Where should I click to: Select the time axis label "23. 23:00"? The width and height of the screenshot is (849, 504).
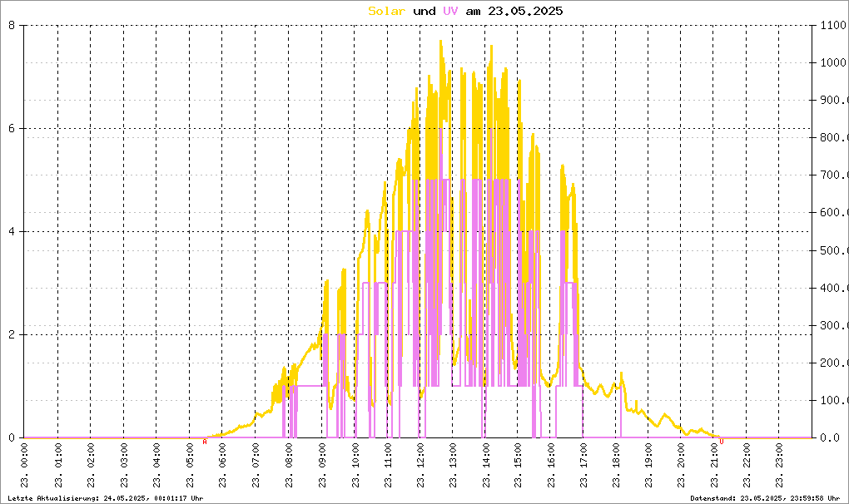coord(779,466)
